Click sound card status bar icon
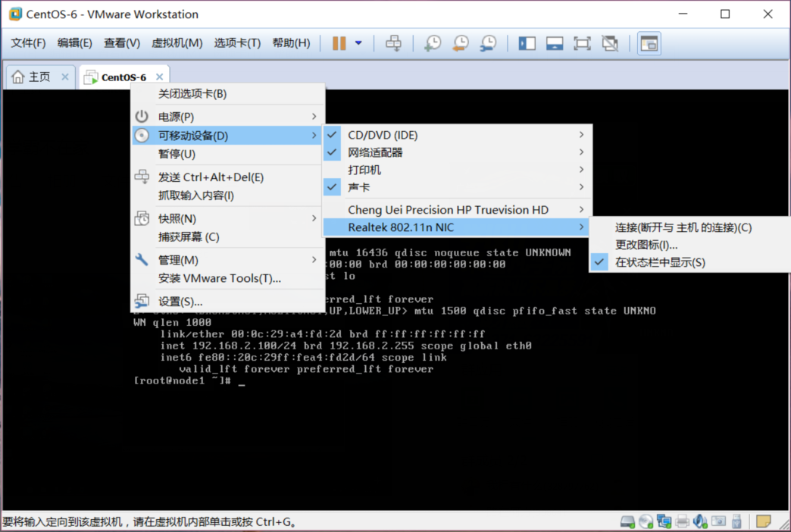The image size is (791, 532). pyautogui.click(x=700, y=521)
